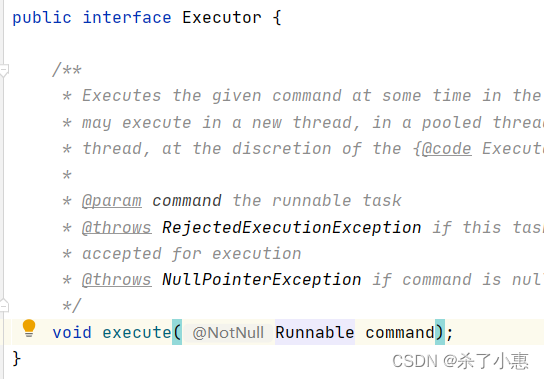Click the {@code tag in the comment
The image size is (544, 379).
pos(442,149)
